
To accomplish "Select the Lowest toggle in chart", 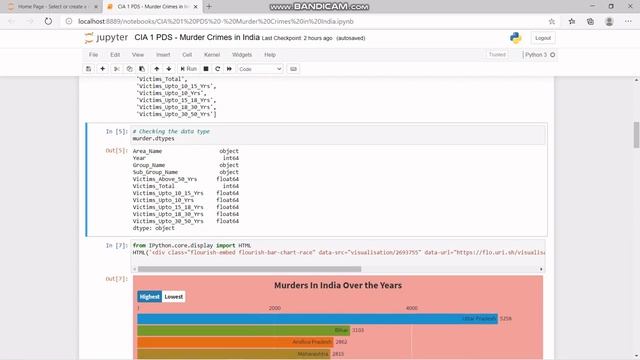I will click(173, 297).
